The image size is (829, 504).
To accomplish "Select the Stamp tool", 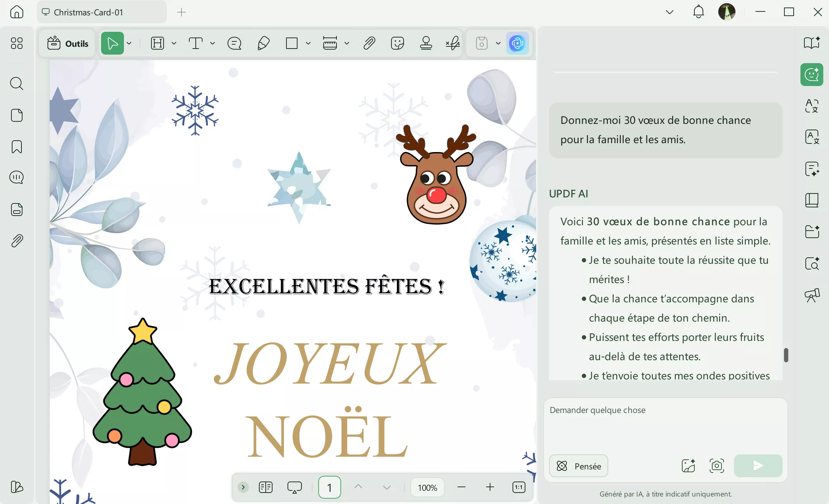I will click(x=426, y=43).
